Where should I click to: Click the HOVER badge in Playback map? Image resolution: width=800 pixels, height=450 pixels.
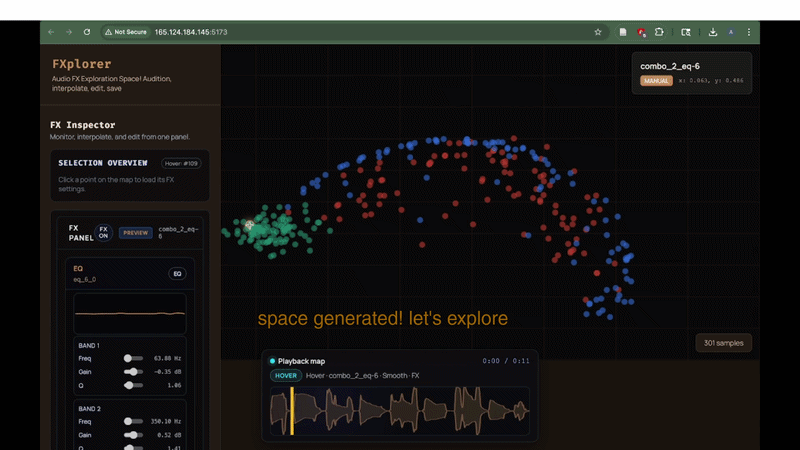[286, 376]
